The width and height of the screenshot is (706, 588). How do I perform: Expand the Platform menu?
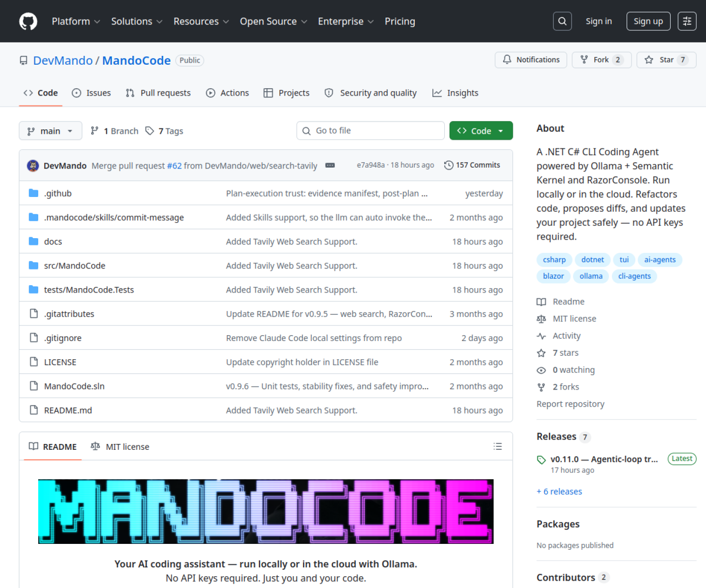pyautogui.click(x=76, y=22)
